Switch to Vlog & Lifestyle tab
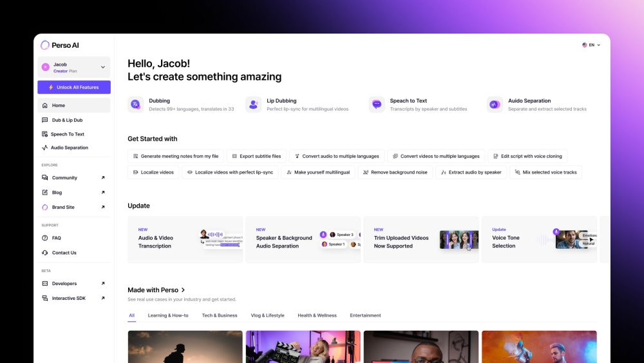 [x=267, y=315]
